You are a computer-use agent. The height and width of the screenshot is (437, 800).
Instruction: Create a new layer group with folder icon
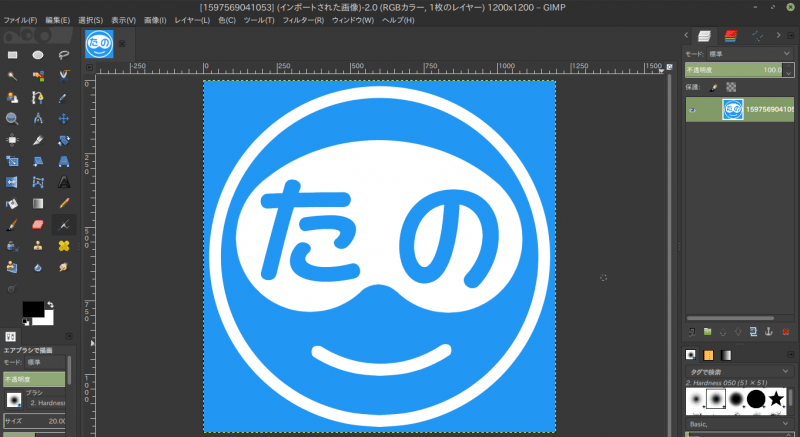(x=707, y=331)
